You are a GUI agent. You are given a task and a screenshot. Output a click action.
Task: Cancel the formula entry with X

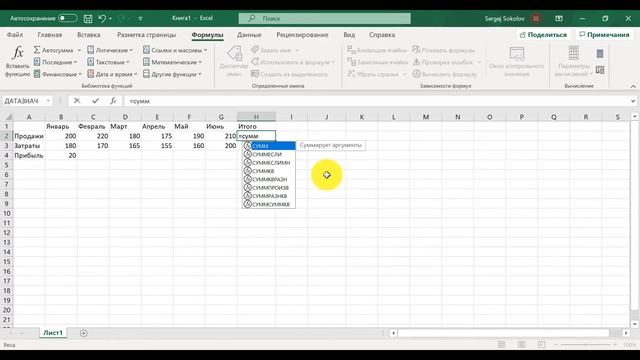(77, 100)
